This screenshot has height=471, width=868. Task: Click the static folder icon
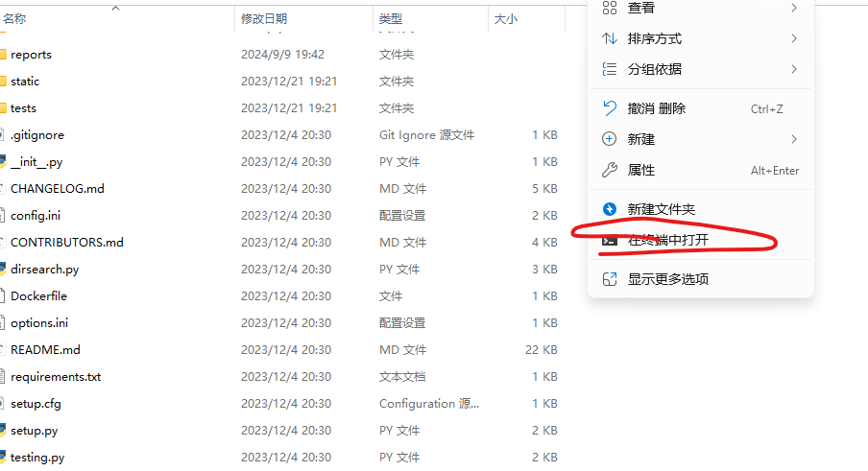(3, 82)
